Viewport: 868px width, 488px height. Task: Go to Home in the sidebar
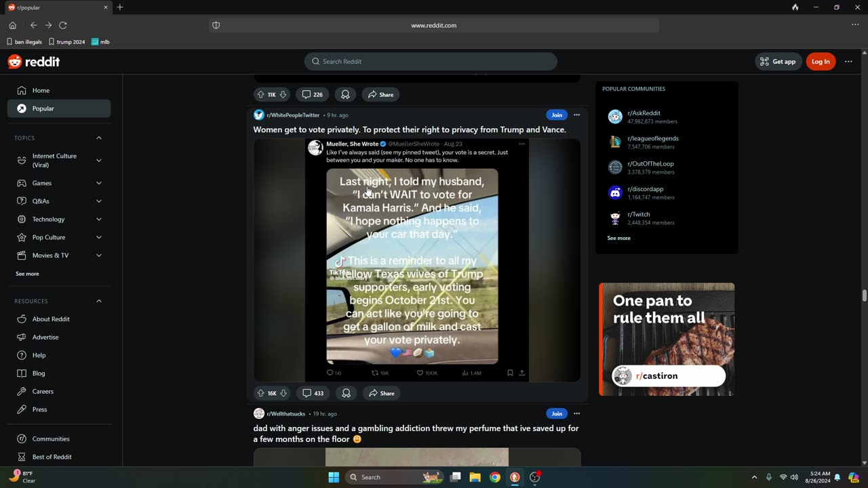click(59, 90)
